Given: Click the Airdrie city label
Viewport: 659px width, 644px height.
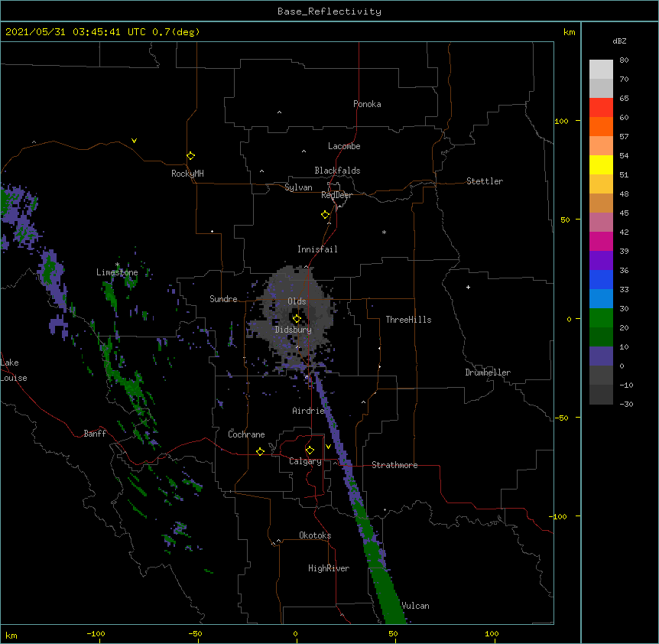Looking at the screenshot, I should pyautogui.click(x=308, y=411).
